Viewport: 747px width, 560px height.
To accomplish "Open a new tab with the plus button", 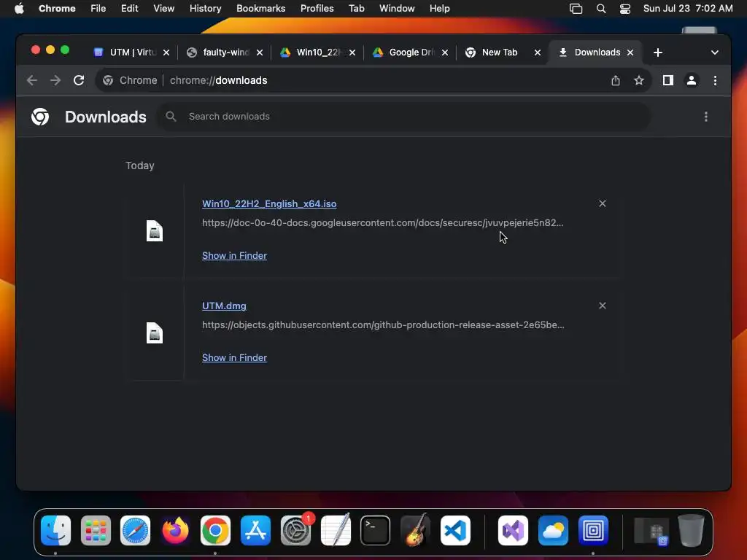I will (x=657, y=52).
